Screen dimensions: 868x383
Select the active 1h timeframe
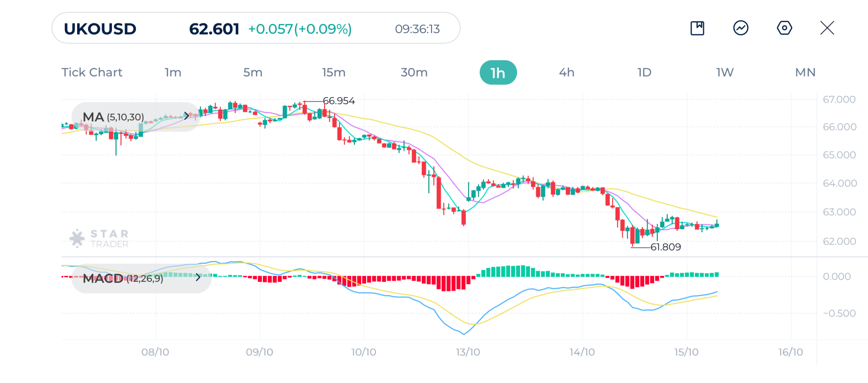[498, 72]
